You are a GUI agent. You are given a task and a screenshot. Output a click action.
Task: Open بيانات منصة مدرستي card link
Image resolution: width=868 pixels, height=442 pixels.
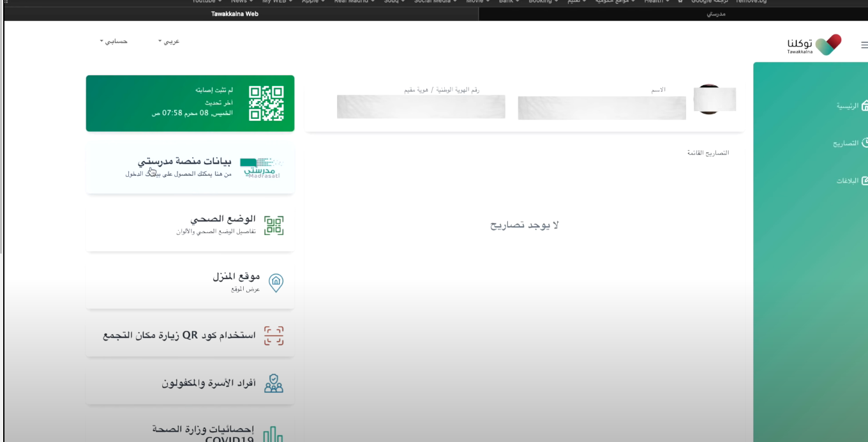coord(185,162)
